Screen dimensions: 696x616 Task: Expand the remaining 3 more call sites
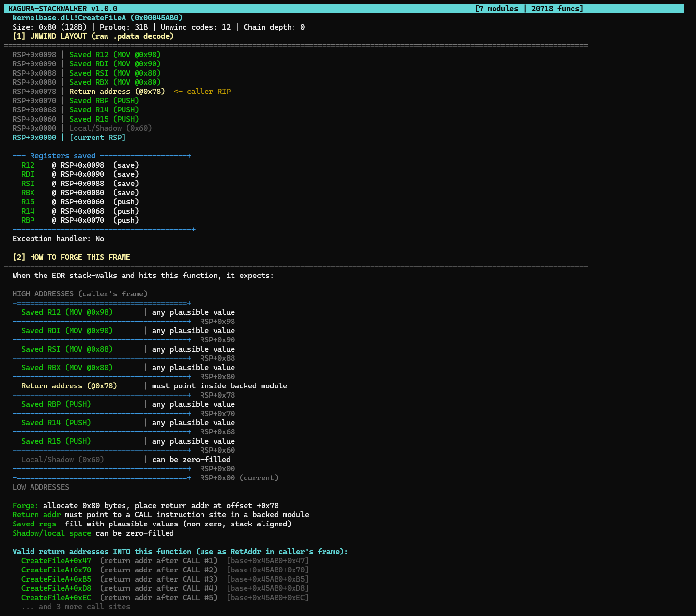coord(75,606)
